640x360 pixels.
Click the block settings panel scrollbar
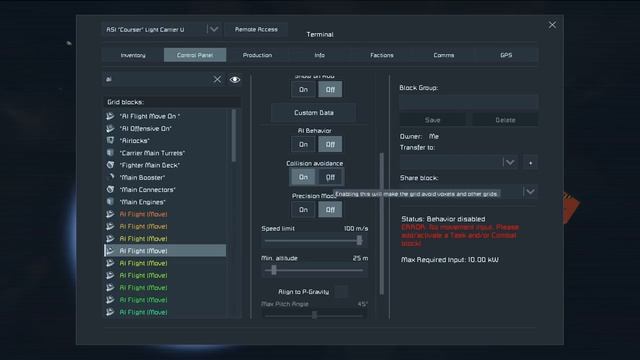coord(382,224)
